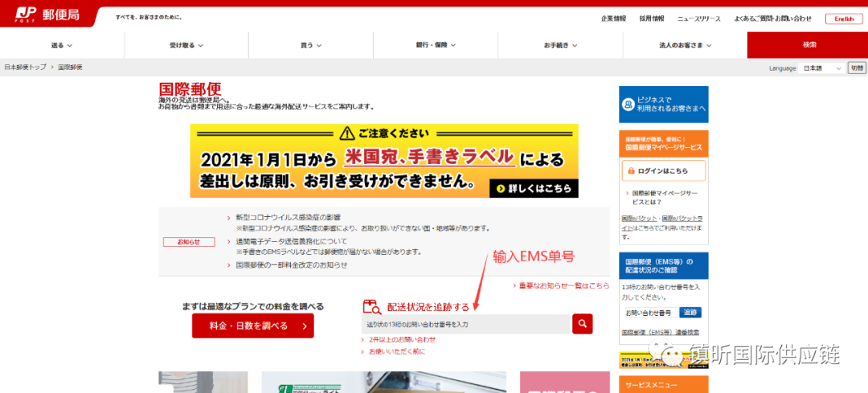The height and width of the screenshot is (393, 868).
Task: Click ログインはこちら login button
Action: (664, 171)
